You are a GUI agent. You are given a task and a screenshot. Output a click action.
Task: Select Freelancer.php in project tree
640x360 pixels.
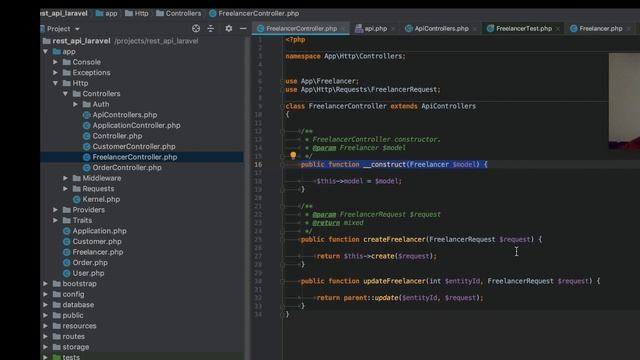coord(98,252)
